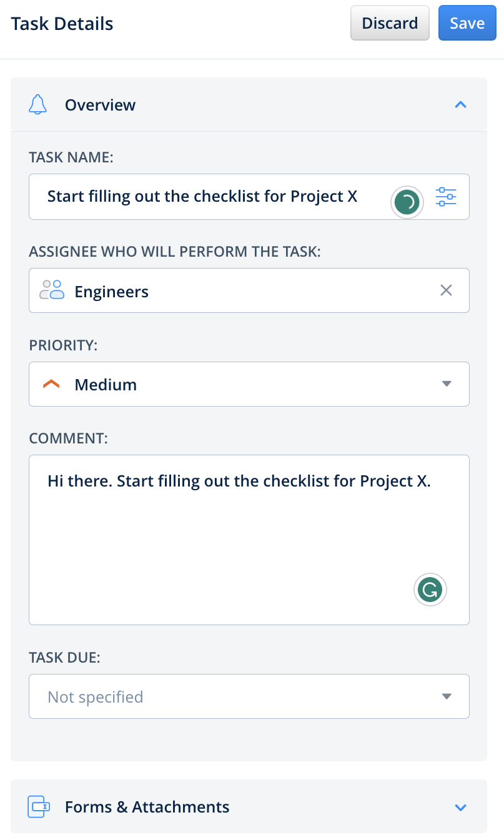Screen dimensions: 504x840
Task: Click the Overview section header title
Action: tap(100, 105)
